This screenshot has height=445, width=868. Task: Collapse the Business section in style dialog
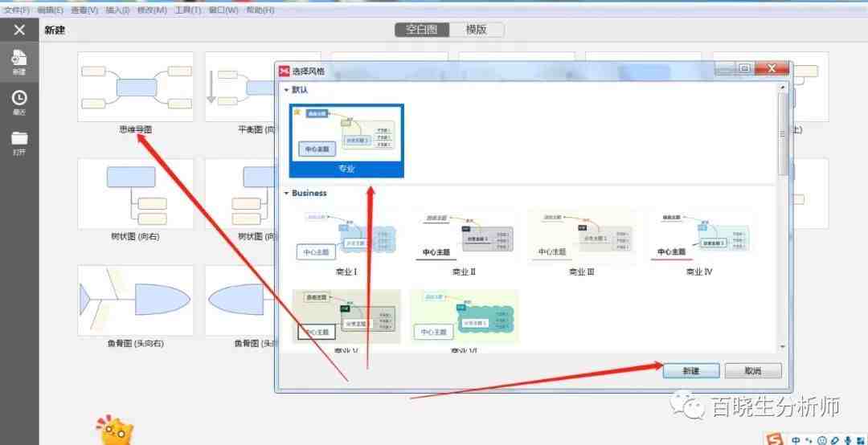click(x=286, y=193)
